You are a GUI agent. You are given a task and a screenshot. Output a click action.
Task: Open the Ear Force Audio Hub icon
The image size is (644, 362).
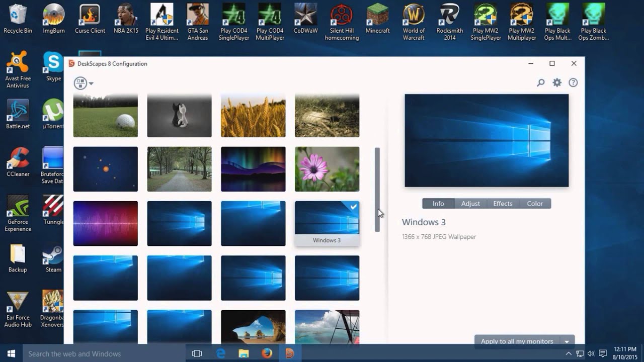(18, 309)
